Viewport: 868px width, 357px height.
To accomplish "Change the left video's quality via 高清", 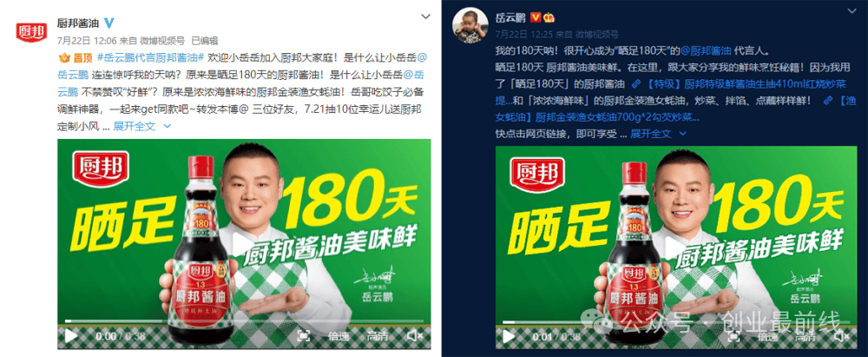I will click(376, 336).
